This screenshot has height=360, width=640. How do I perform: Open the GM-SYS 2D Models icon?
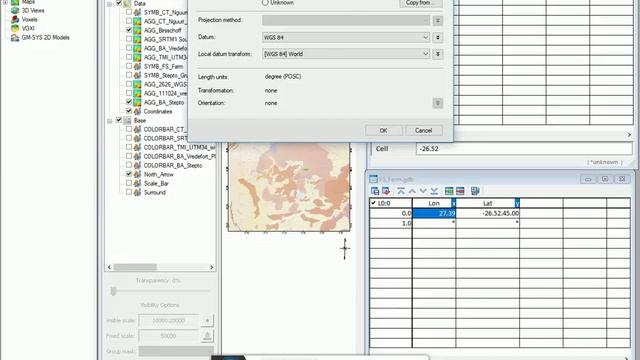tap(15, 38)
